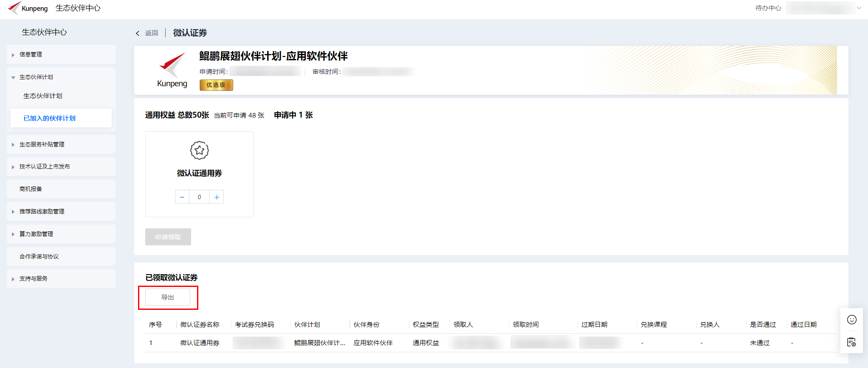Click the 通用权益 table cell
Image resolution: width=868 pixels, height=368 pixels.
point(426,343)
